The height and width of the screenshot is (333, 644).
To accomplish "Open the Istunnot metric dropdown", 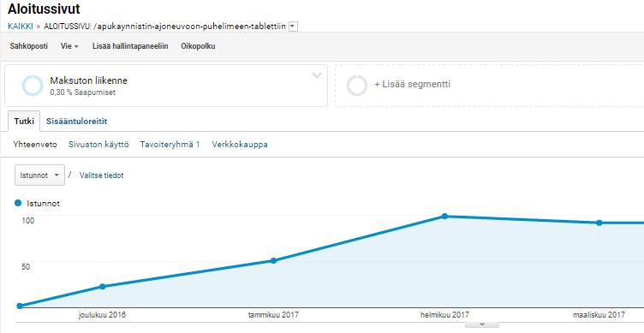I will [39, 175].
